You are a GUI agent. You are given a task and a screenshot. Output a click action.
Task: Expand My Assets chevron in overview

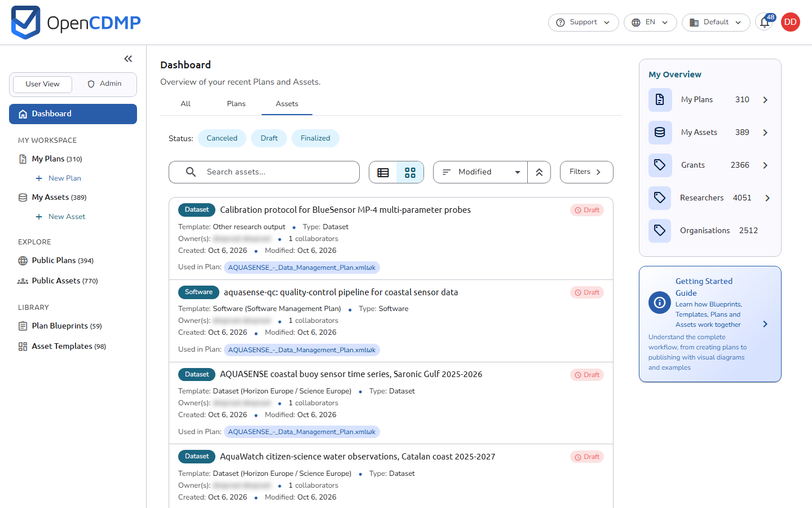(x=765, y=133)
